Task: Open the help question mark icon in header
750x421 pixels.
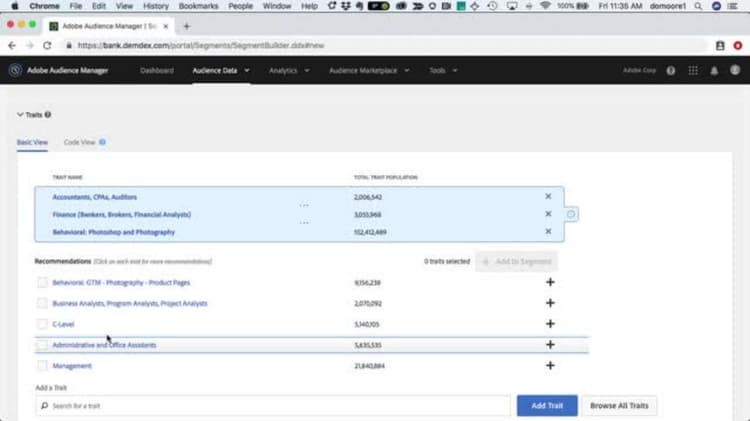Action: click(671, 70)
